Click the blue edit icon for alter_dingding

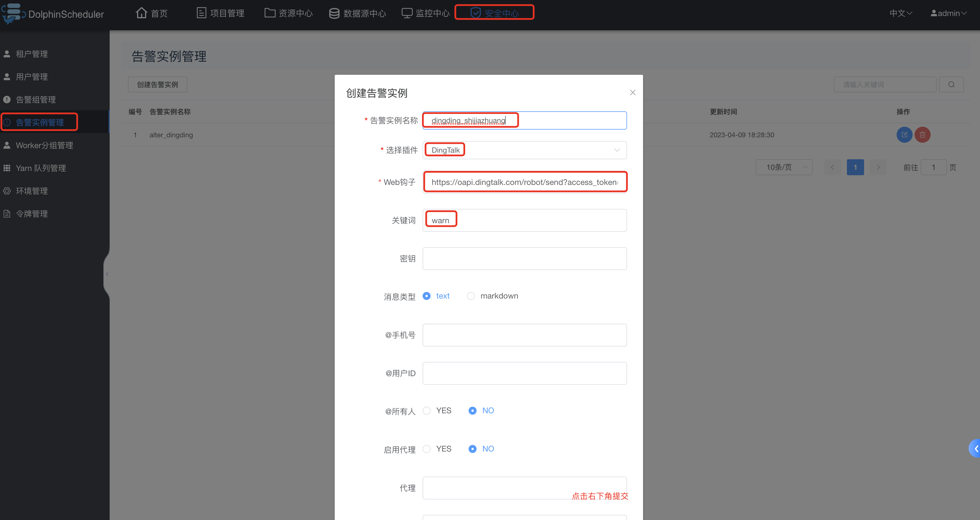904,134
